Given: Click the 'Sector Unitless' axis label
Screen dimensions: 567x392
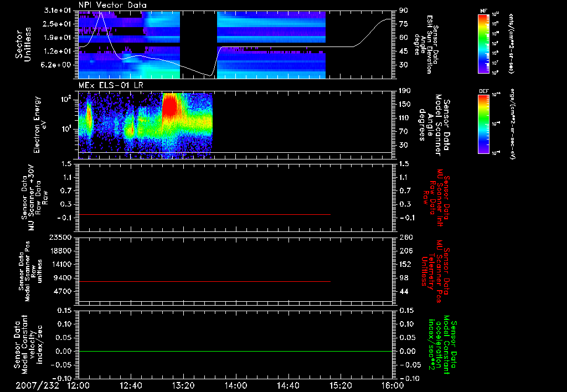Looking at the screenshot, I should [x=23, y=44].
